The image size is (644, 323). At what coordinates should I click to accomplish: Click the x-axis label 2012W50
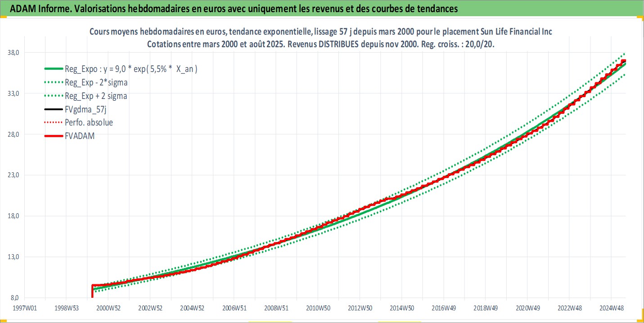pyautogui.click(x=360, y=308)
